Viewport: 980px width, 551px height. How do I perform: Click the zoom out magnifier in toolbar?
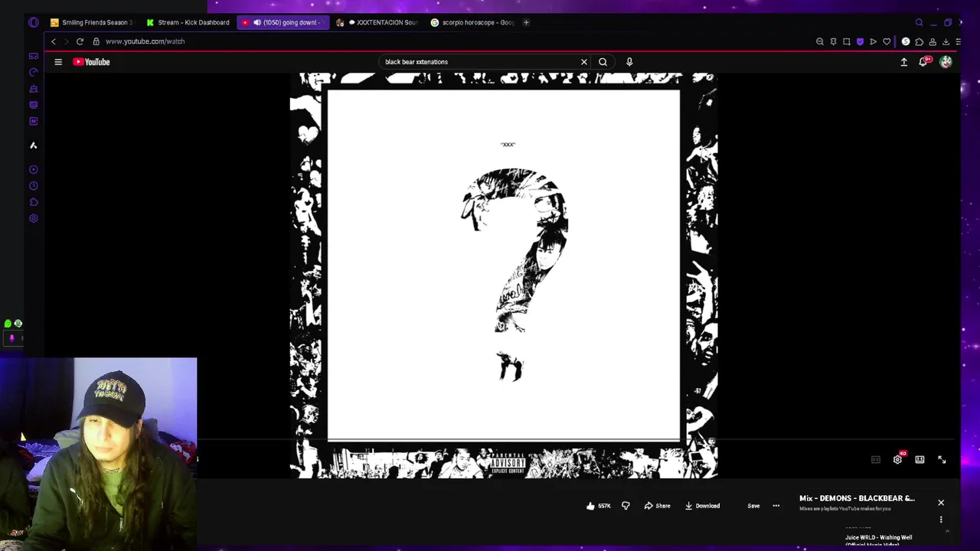pos(820,41)
